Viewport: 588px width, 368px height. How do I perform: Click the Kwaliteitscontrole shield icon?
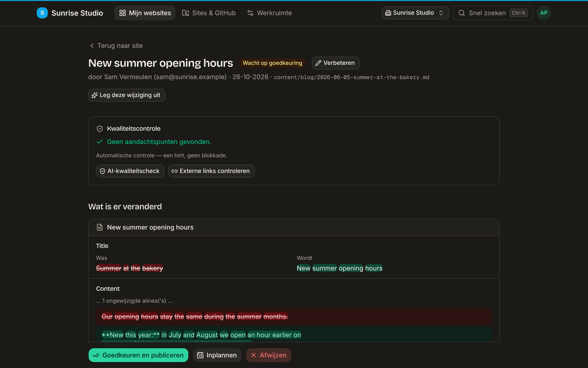[x=100, y=129]
